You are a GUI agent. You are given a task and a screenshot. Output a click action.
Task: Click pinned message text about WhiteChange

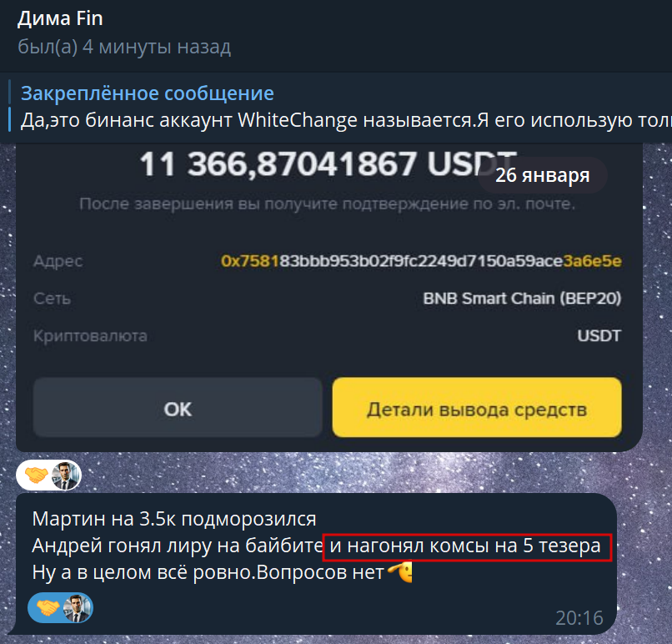coord(346,120)
